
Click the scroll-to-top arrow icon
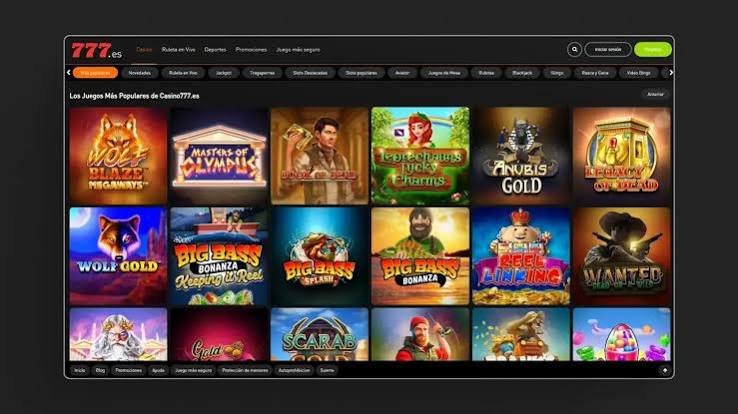(x=665, y=371)
